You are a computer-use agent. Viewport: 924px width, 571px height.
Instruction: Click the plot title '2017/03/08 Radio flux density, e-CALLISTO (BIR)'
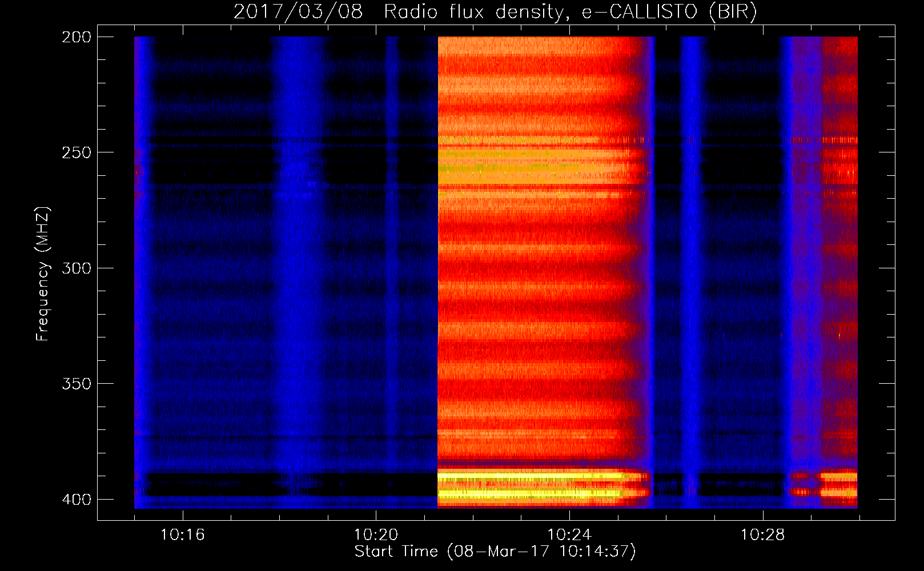(x=495, y=11)
